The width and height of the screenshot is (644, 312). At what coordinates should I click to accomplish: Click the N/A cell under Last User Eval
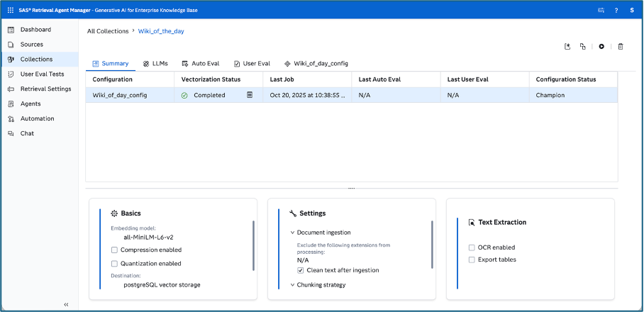(485, 95)
